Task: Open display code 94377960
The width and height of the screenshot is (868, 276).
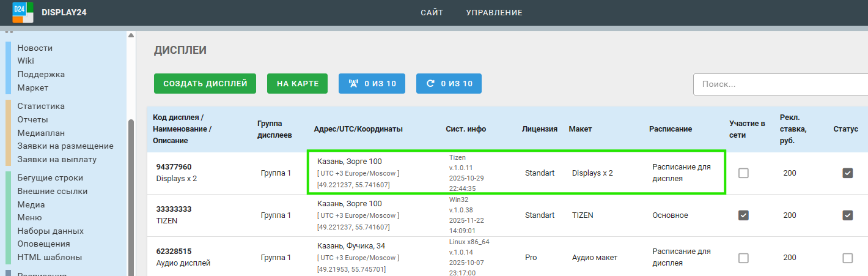Action: pyautogui.click(x=174, y=166)
